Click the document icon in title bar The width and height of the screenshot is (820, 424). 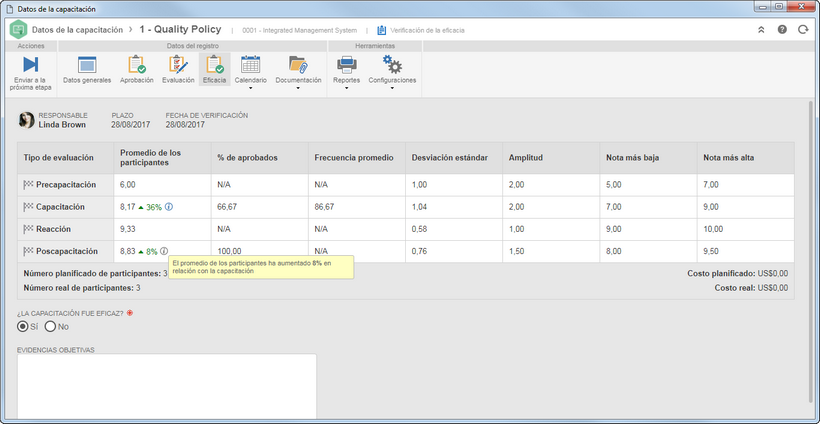point(9,9)
